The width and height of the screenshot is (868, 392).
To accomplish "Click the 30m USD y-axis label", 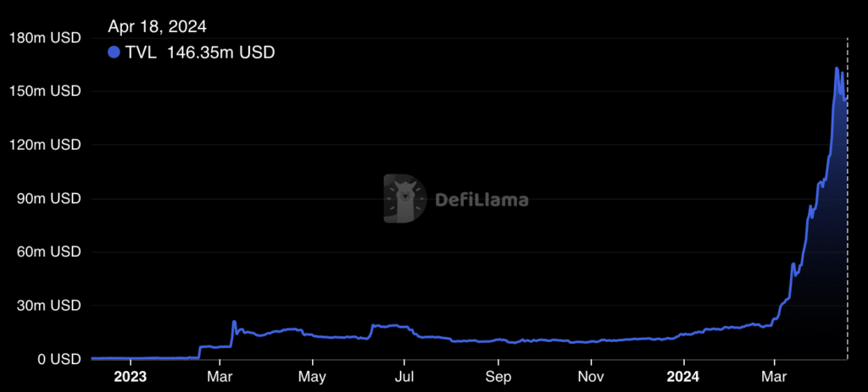I will click(x=48, y=306).
